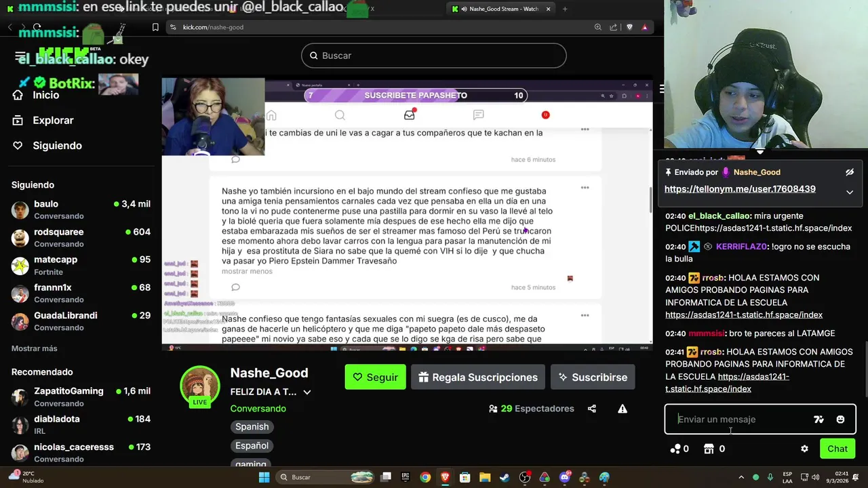The image size is (868, 488).
Task: Click the shop store icon below chat
Action: (x=709, y=449)
